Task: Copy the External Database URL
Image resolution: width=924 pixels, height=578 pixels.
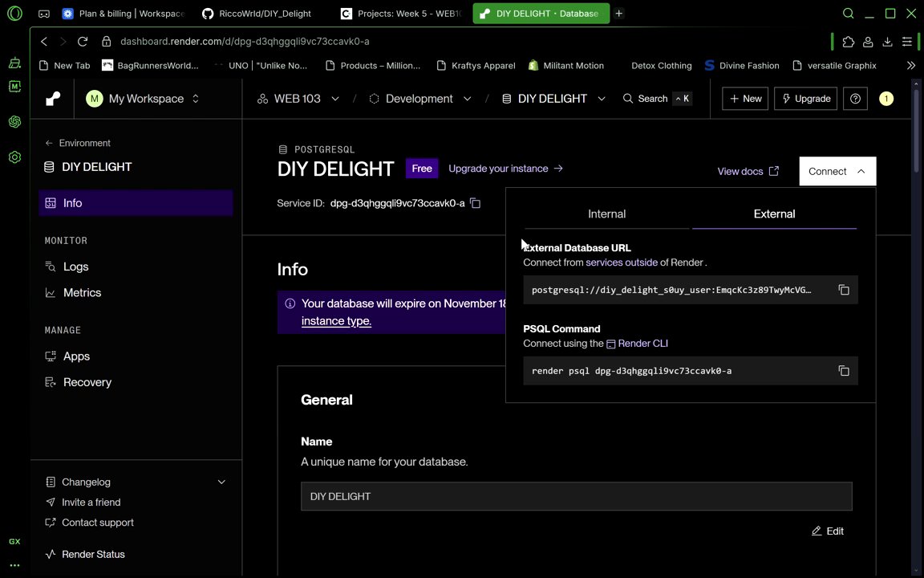Action: [844, 290]
